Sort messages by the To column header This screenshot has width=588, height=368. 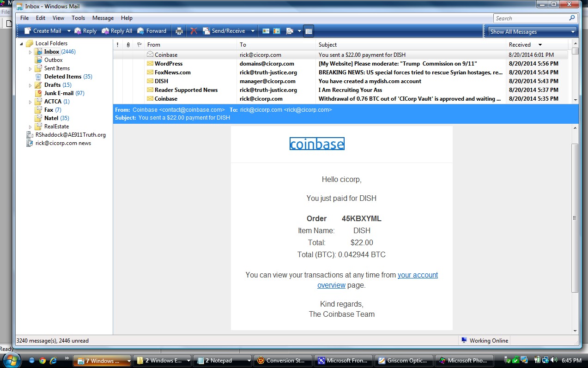277,45
